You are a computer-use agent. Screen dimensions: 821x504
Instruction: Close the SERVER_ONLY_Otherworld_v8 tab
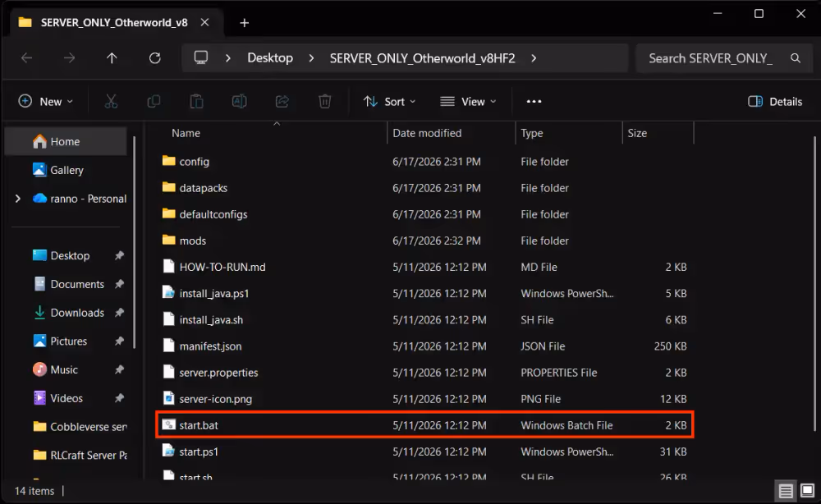click(x=204, y=22)
